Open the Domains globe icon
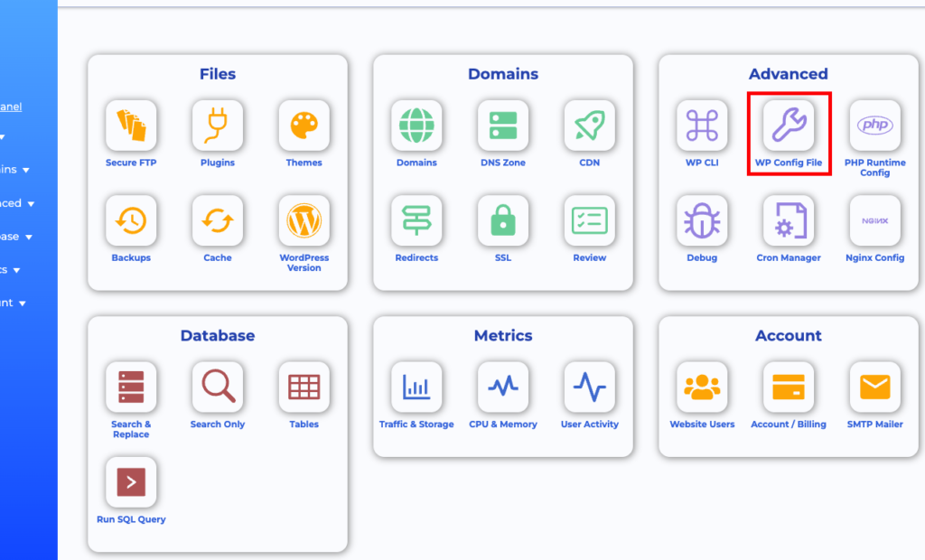The height and width of the screenshot is (560, 925). (416, 126)
